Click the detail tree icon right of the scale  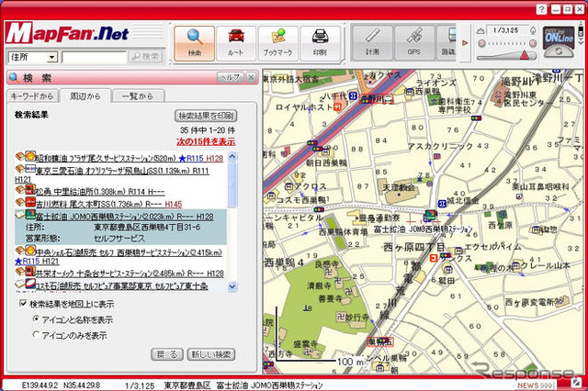coord(533,30)
